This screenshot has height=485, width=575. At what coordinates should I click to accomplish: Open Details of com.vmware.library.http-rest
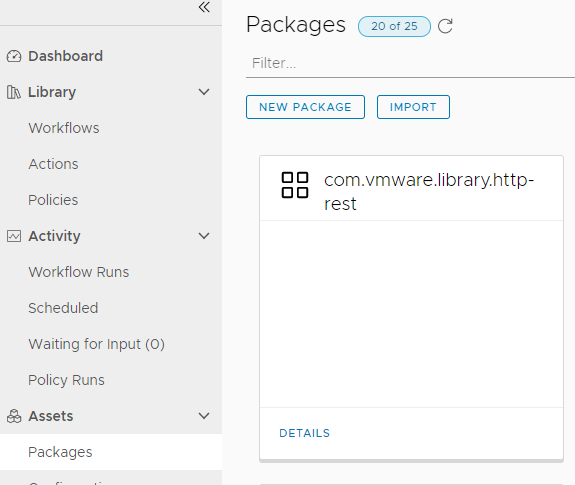click(x=304, y=433)
